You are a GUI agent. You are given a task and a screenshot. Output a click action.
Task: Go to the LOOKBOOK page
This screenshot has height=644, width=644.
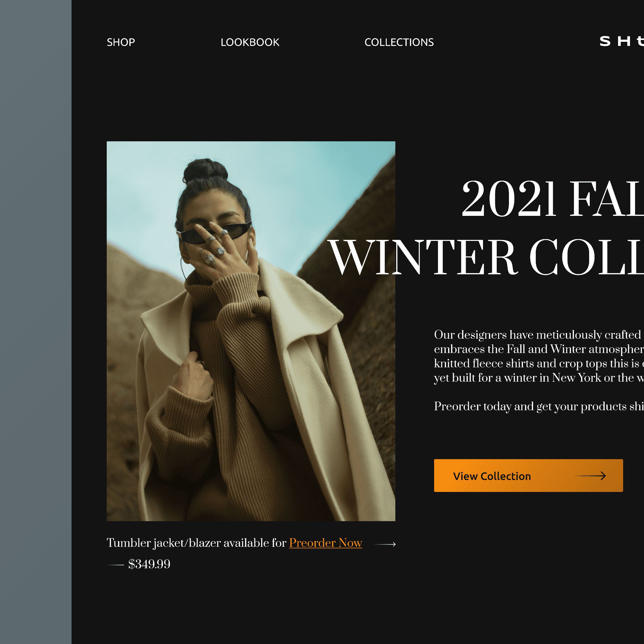(x=250, y=42)
